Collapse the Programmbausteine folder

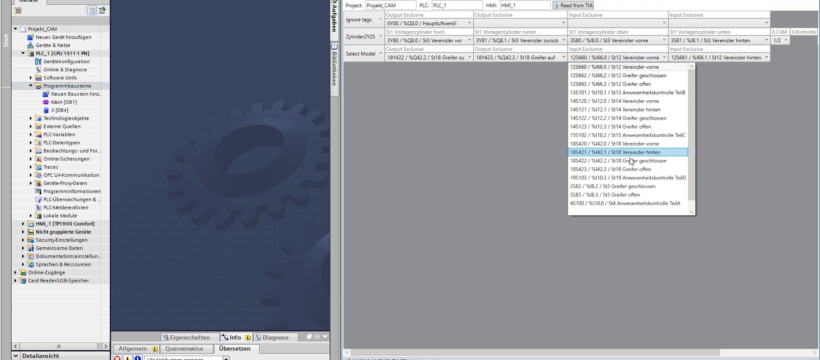[30, 86]
